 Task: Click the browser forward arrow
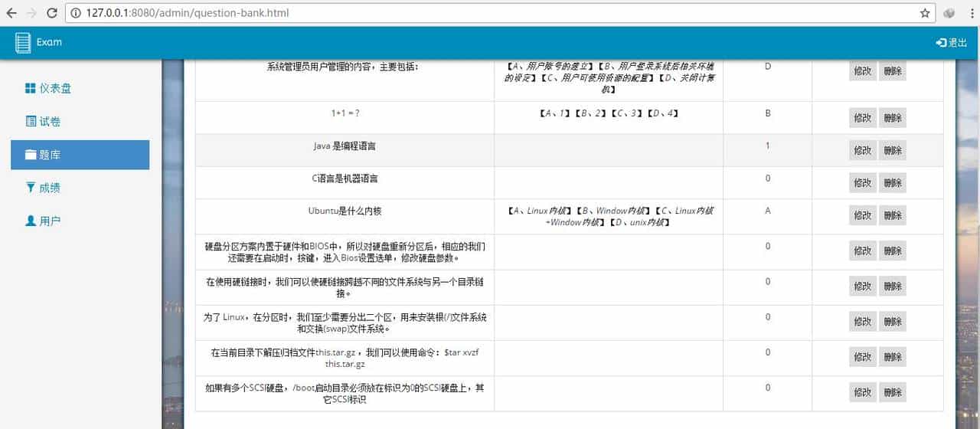tap(32, 13)
